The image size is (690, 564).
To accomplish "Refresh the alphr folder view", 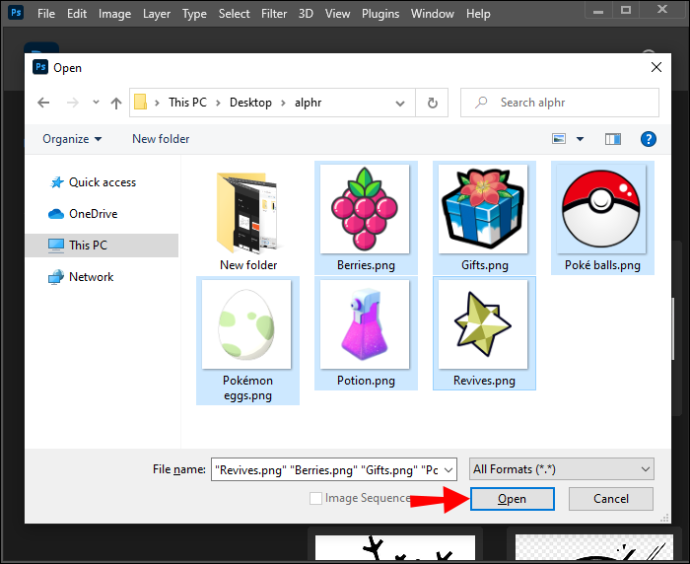I will tap(433, 103).
